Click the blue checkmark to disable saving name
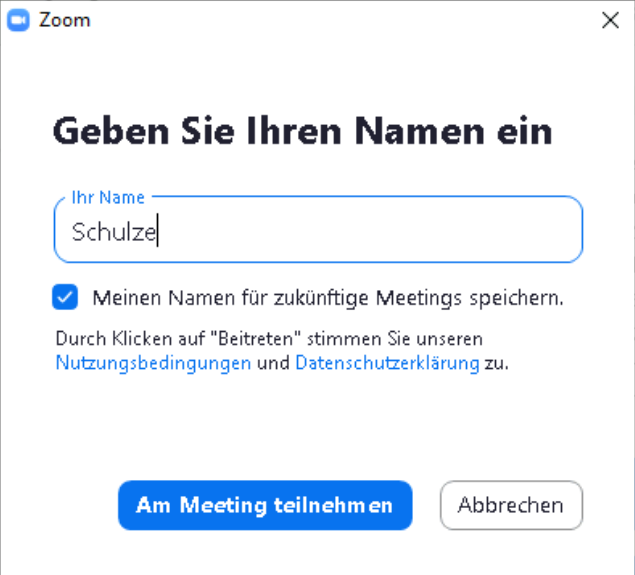635x575 pixels. (67, 296)
